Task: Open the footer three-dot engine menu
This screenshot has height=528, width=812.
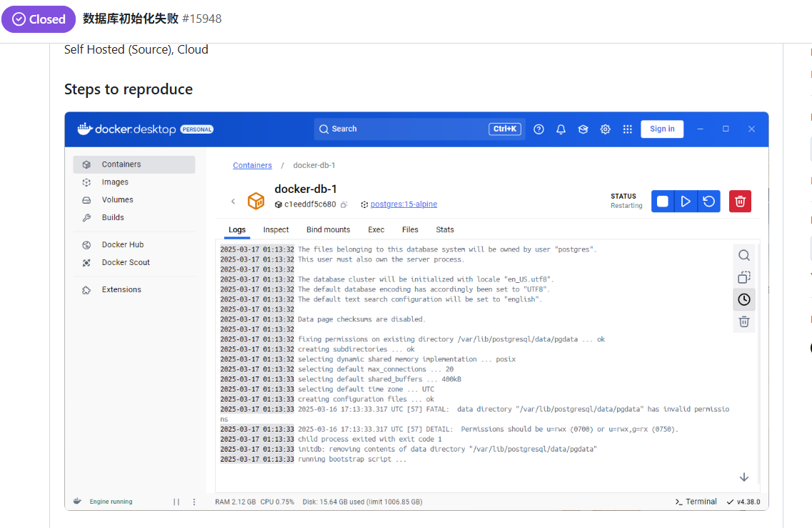Action: (194, 502)
